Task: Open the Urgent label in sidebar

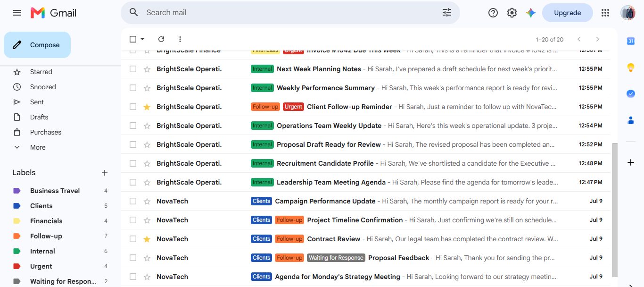Action: coord(41,266)
